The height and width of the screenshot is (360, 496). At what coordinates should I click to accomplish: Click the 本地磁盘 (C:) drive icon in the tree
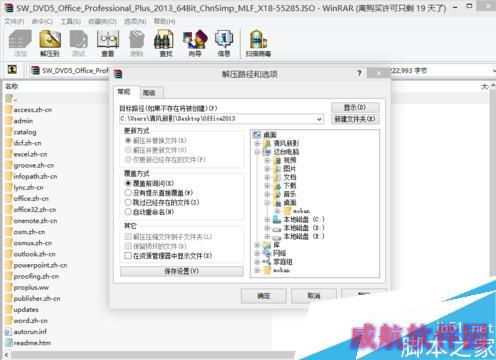pyautogui.click(x=277, y=219)
